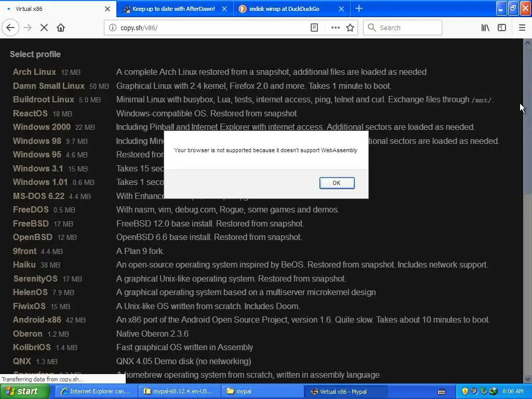Open the mypal folder taskbar item
Viewport: 532px width, 399px height.
point(262,391)
